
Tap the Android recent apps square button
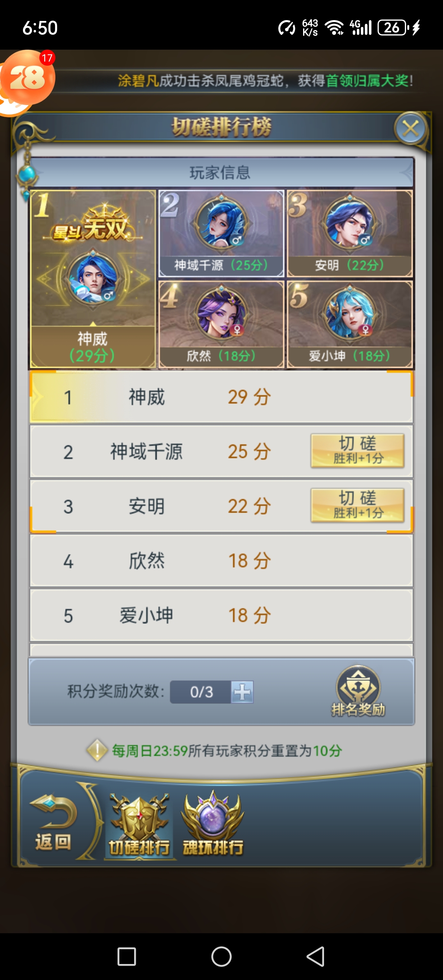[127, 957]
